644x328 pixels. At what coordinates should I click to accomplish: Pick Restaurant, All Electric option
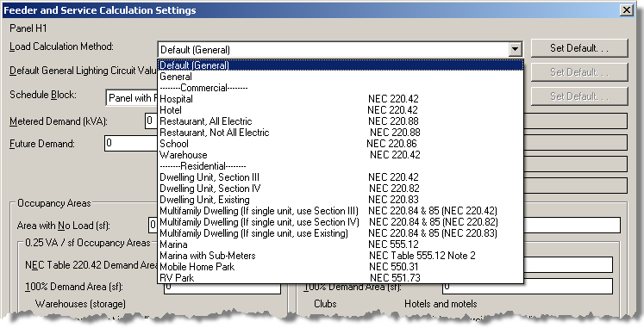(x=341, y=121)
